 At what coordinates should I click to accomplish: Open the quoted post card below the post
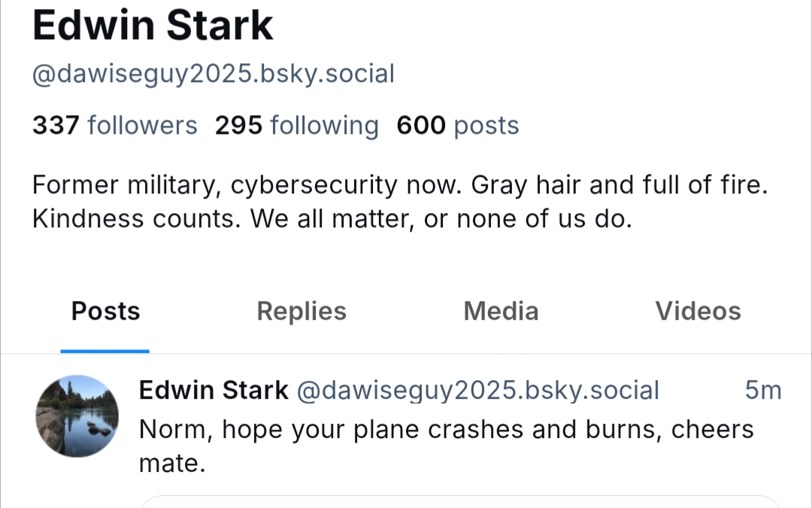(x=460, y=501)
